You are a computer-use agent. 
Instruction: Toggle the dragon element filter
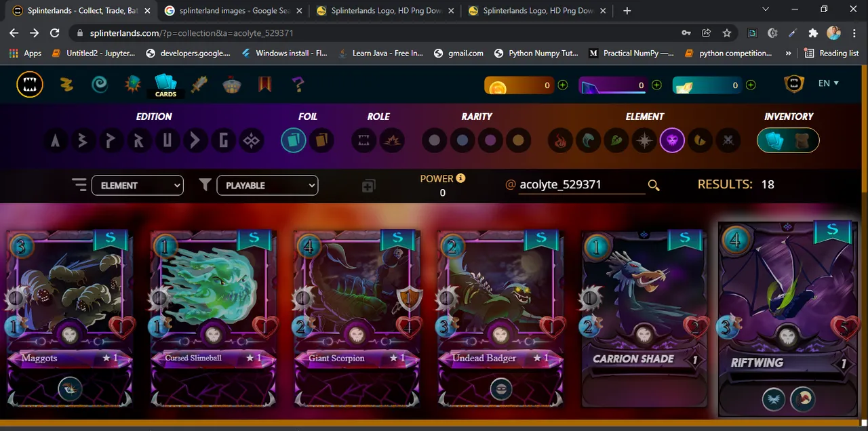[701, 141]
